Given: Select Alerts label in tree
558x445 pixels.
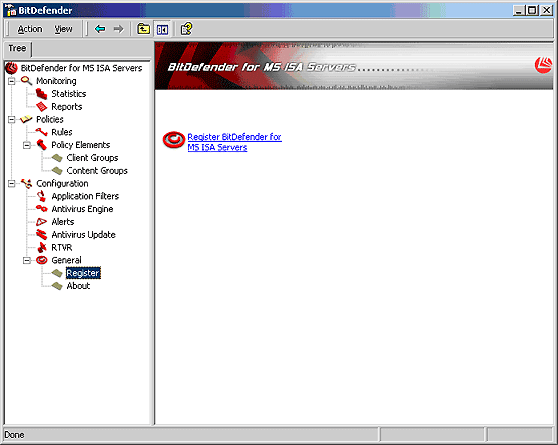Looking at the screenshot, I should tap(63, 222).
